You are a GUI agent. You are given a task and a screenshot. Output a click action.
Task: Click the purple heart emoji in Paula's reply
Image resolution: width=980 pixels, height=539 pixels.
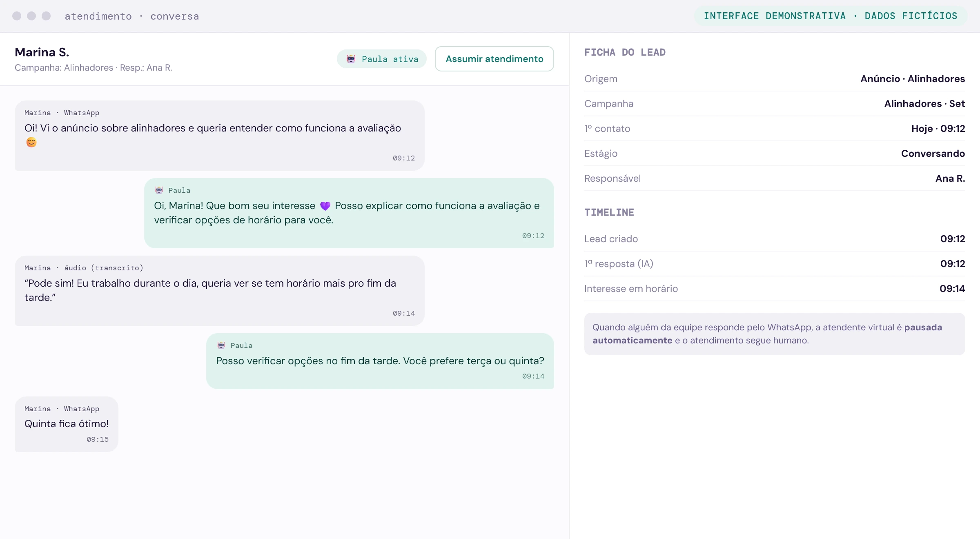click(x=325, y=206)
